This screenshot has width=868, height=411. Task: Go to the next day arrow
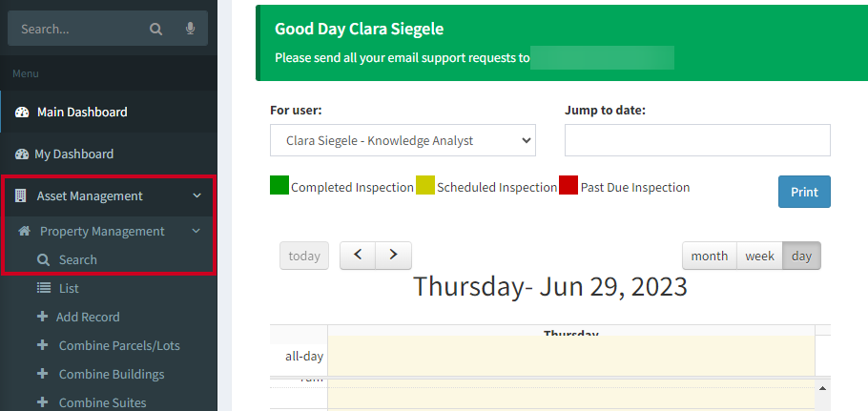[393, 255]
